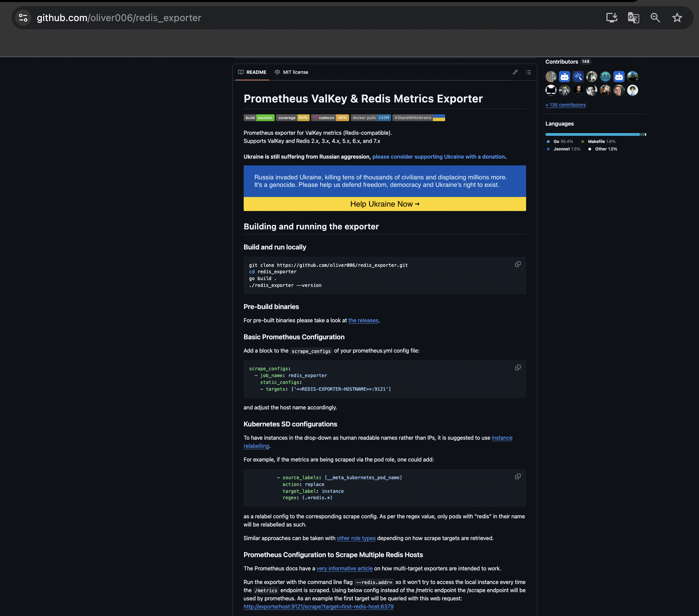The width and height of the screenshot is (699, 616).
Task: Open the README outline list icon
Action: pos(529,72)
